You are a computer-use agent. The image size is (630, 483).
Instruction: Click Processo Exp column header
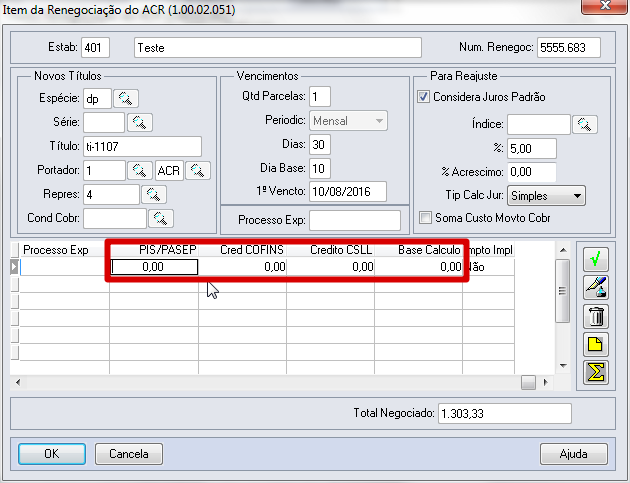click(x=64, y=250)
